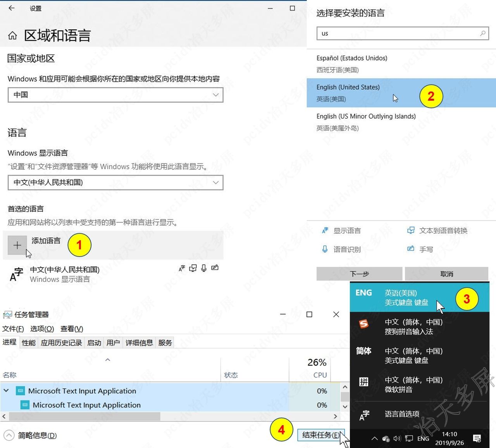This screenshot has width=496, height=448.
Task: Click handwriting icon beside 中文(中华人民共和国)
Action: click(x=215, y=267)
